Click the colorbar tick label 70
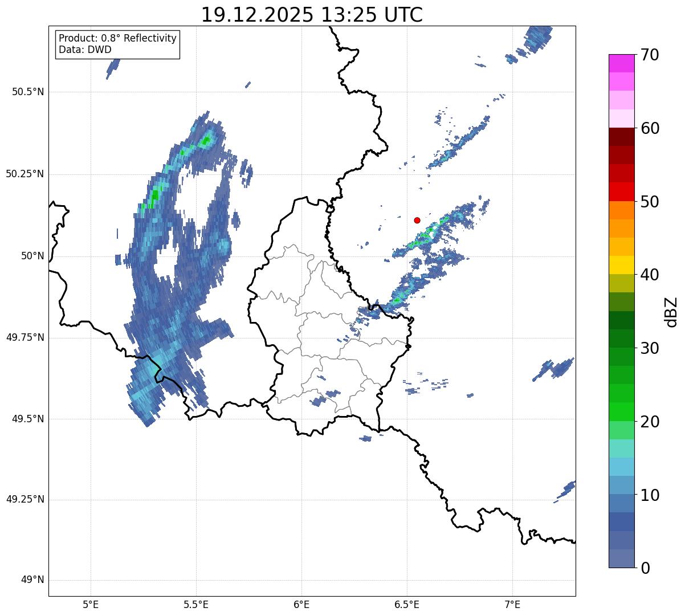The height and width of the screenshot is (616, 685). tap(650, 55)
